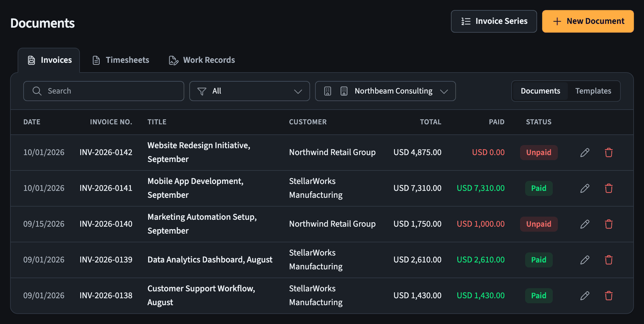
Task: Select title 'Marketing Automation Setup, September'
Action: click(x=202, y=224)
